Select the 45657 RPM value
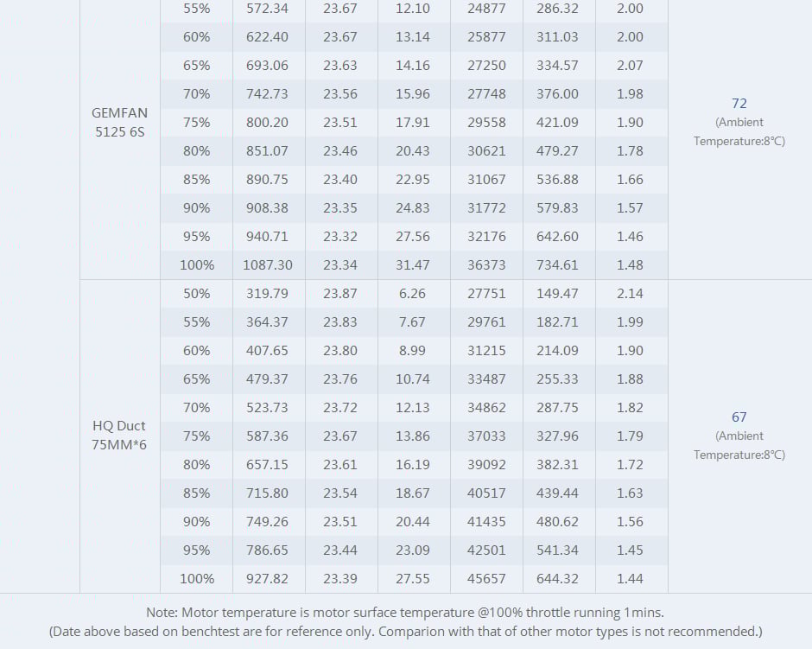 (486, 579)
